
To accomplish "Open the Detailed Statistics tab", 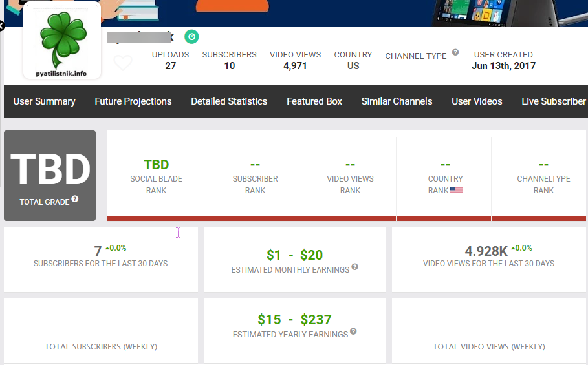I will [229, 101].
